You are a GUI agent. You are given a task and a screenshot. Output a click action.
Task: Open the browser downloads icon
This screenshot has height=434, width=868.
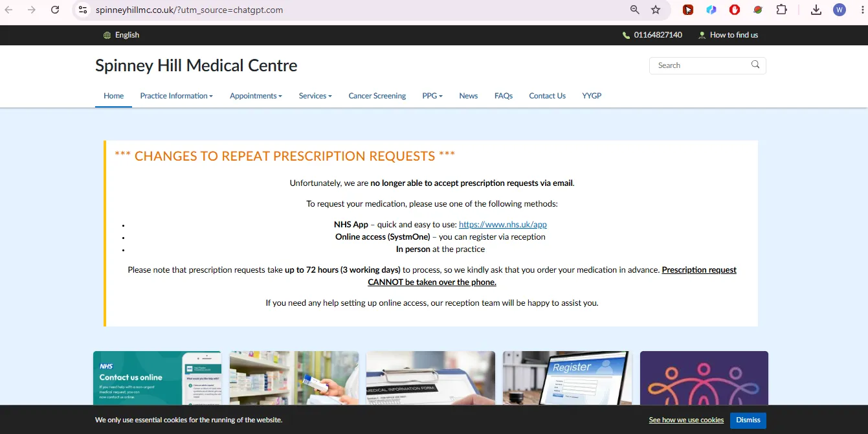coord(816,10)
